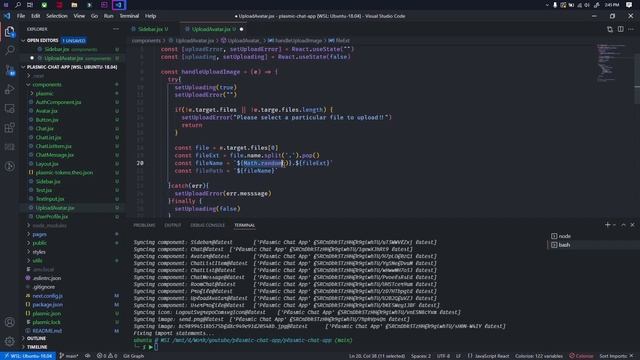Switch to the Sidebar.jsx editor tab
Screen dimensions: 640x360
pyautogui.click(x=152, y=29)
